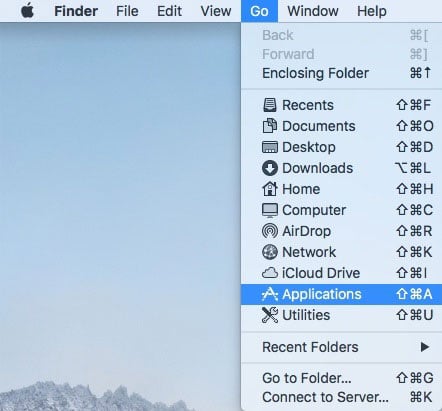Click the Utilities wrench and screwdriver icon
The height and width of the screenshot is (411, 442).
[270, 315]
